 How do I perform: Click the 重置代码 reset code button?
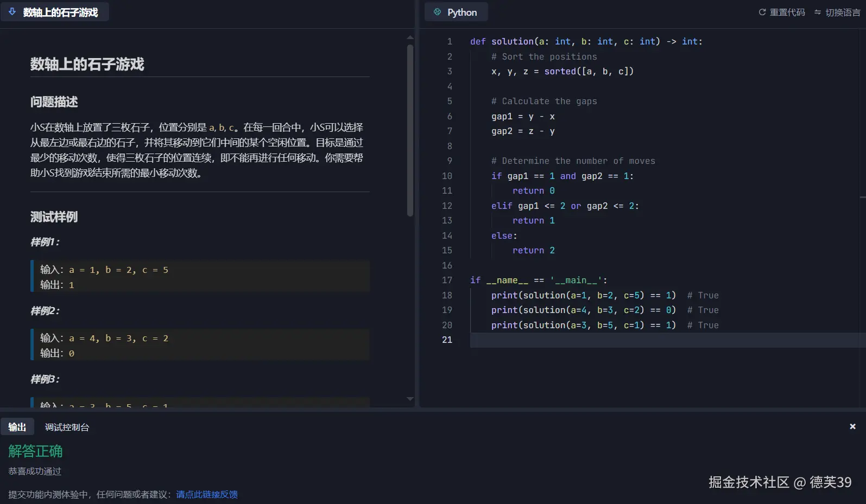tap(782, 12)
